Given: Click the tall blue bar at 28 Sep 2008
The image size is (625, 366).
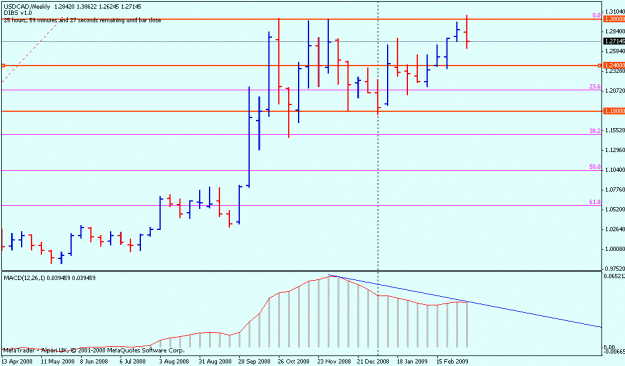Looking at the screenshot, I should [249, 136].
